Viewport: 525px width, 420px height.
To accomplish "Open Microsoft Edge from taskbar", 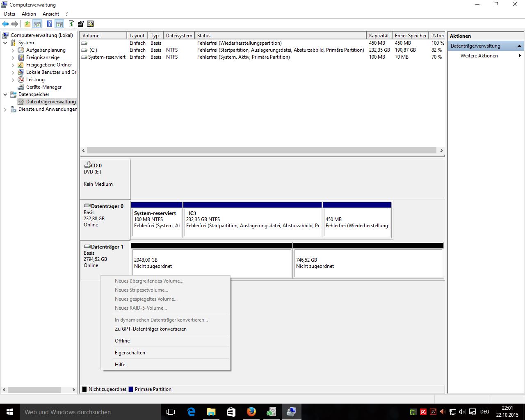I will tap(191, 412).
